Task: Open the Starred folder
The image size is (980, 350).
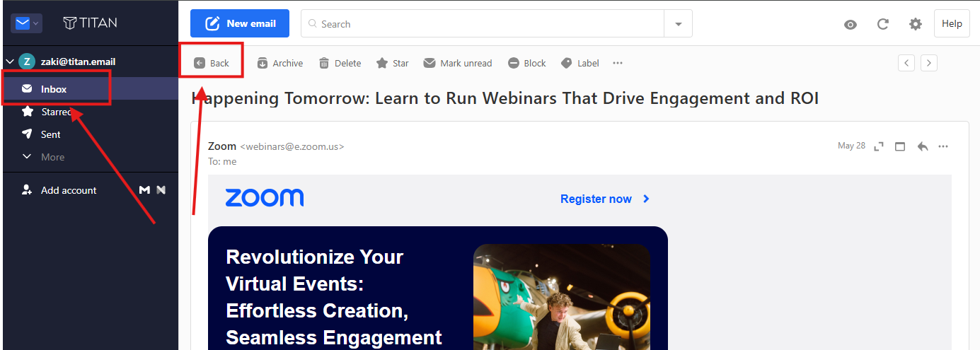Action: [x=91, y=112]
